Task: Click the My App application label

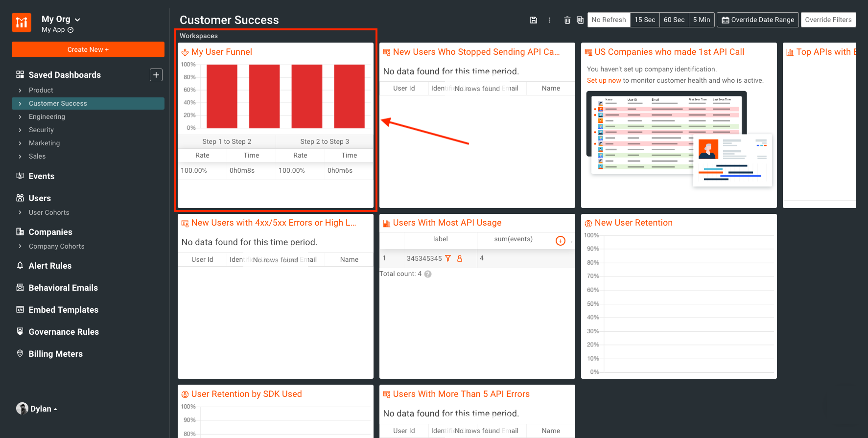Action: [53, 30]
